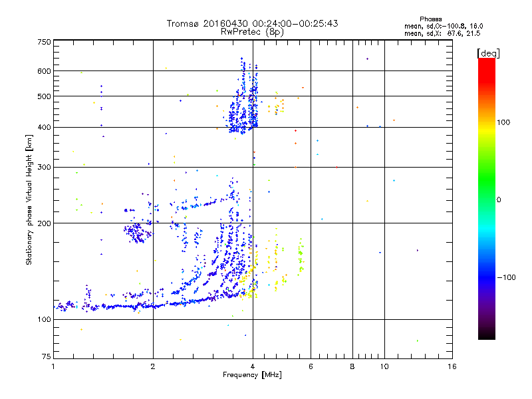The width and height of the screenshot is (532, 399).
Task: Click the x-axis tick label "6"
Action: tap(311, 366)
